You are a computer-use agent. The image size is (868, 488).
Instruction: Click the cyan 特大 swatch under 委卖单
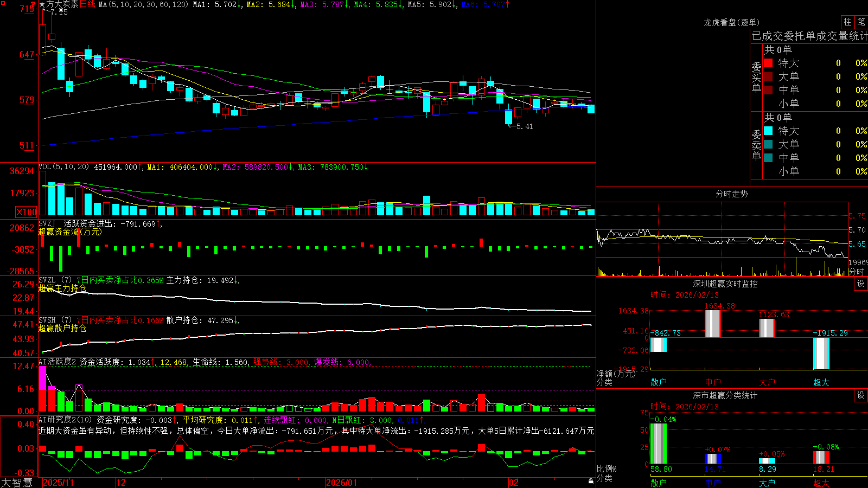[x=768, y=131]
